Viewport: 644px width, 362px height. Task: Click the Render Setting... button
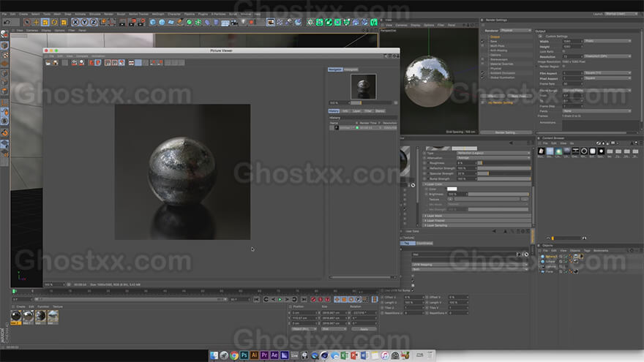tap(505, 132)
